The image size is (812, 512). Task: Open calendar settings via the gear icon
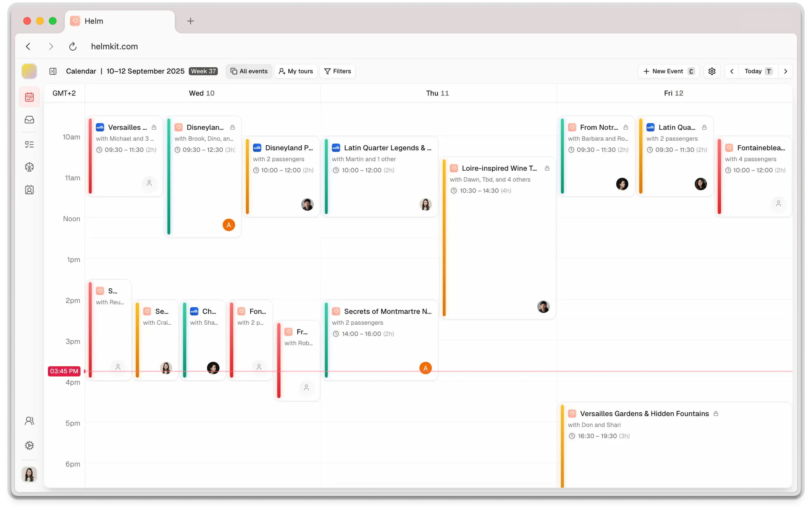tap(712, 71)
